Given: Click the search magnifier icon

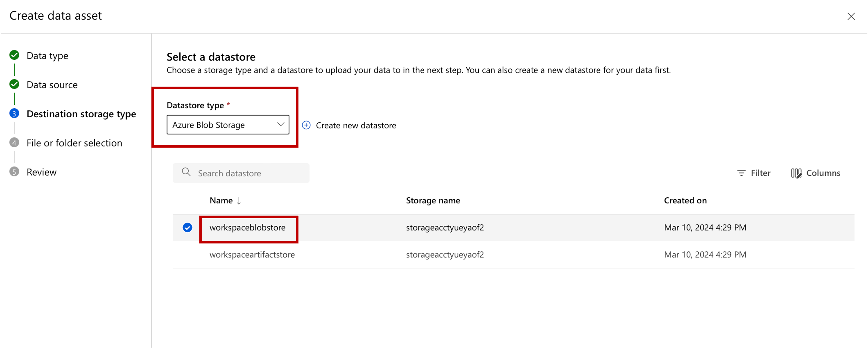Looking at the screenshot, I should coord(186,172).
